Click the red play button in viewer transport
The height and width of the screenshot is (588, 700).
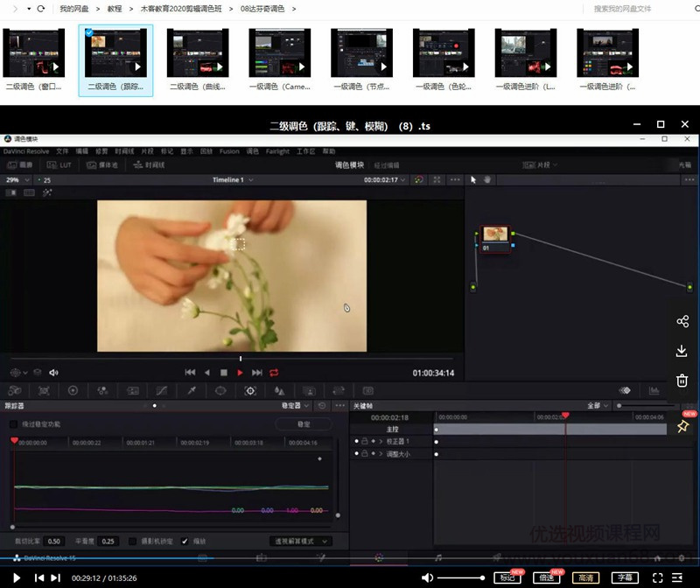coord(241,373)
